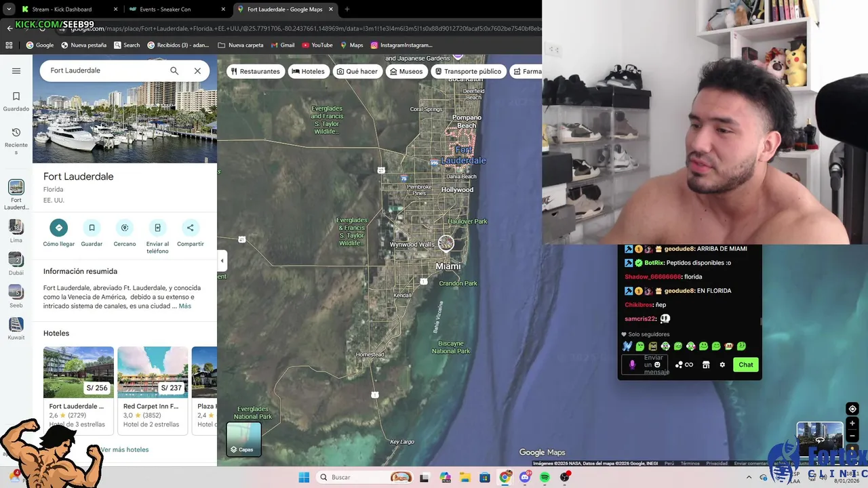Open the tab search dropdown arrow

[8, 9]
